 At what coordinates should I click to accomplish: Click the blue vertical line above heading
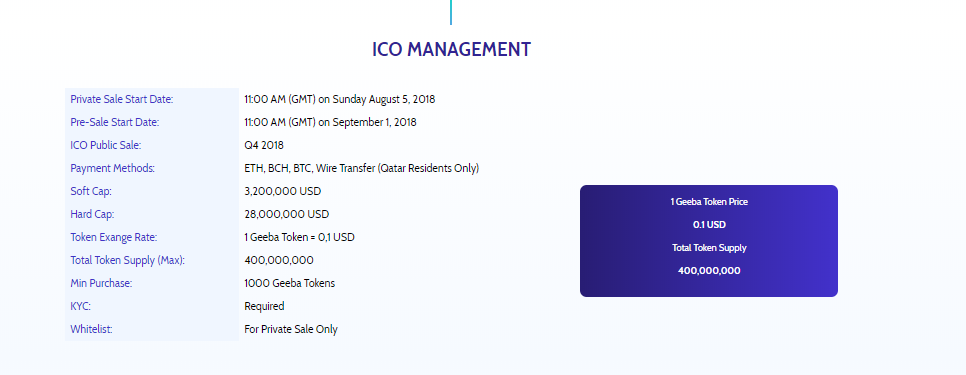point(451,12)
